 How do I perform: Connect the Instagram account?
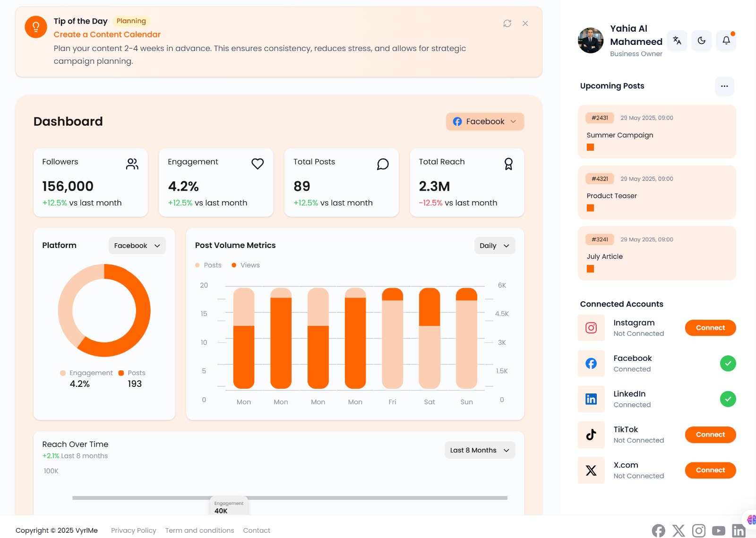(x=710, y=328)
